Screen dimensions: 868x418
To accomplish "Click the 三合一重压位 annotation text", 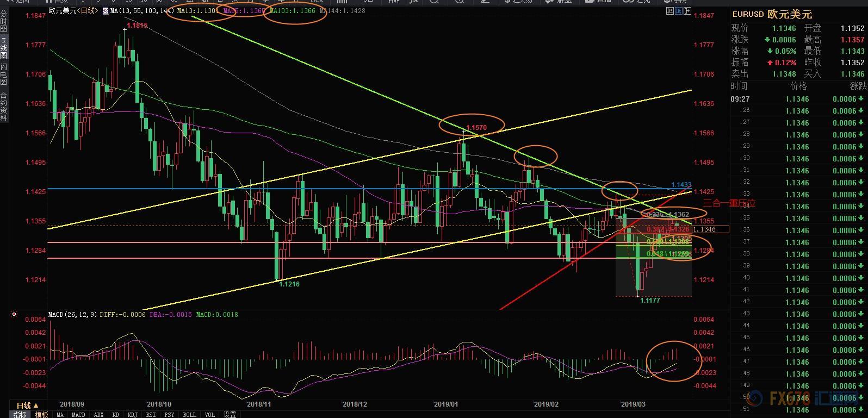I will [729, 203].
